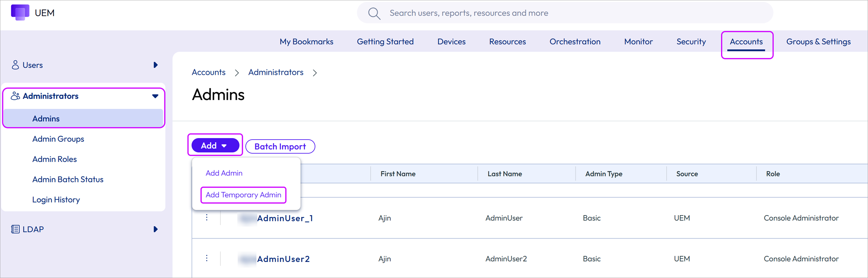Click the 'Ajin' first name in AdminUser2 row
Viewport: 868px width, 278px height.
[385, 259]
